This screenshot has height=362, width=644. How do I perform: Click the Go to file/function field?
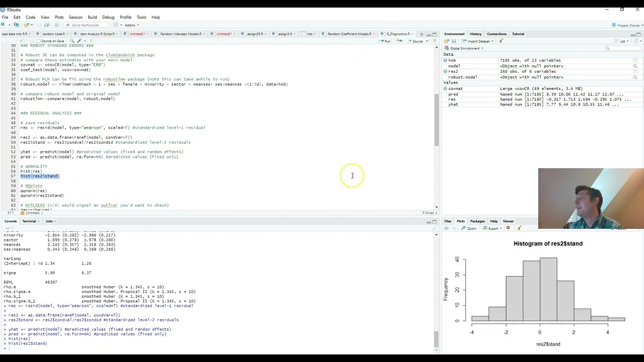coord(86,25)
